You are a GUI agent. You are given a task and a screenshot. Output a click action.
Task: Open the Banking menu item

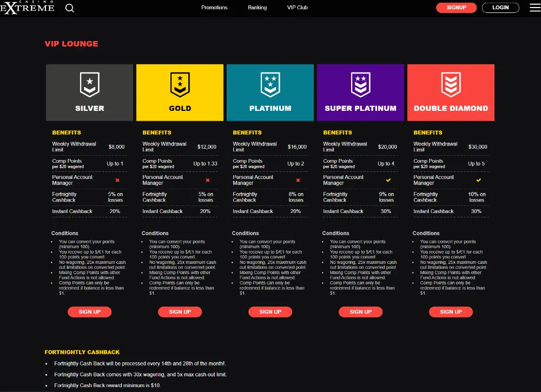tap(258, 8)
